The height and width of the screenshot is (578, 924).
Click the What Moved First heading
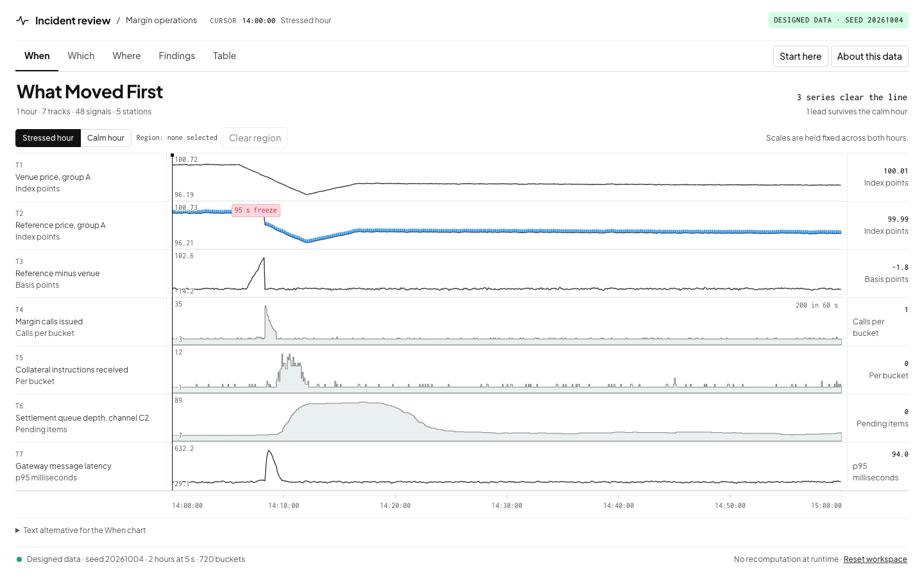click(x=90, y=92)
